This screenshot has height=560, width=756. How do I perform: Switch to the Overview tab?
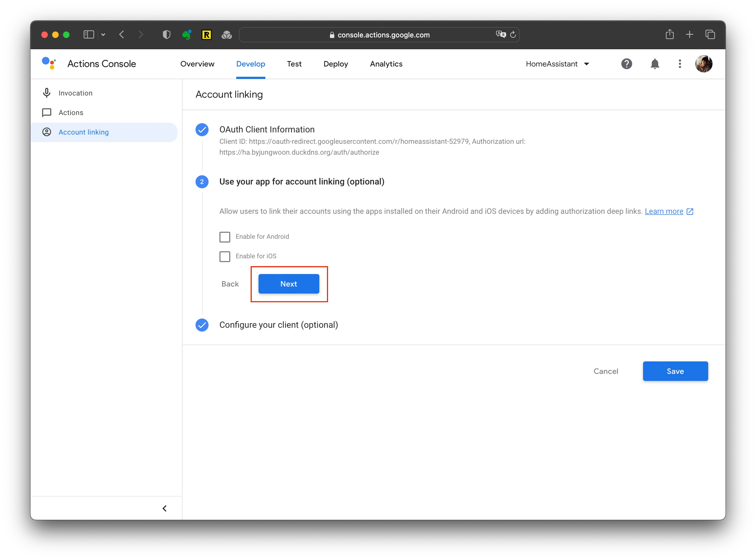tap(197, 64)
